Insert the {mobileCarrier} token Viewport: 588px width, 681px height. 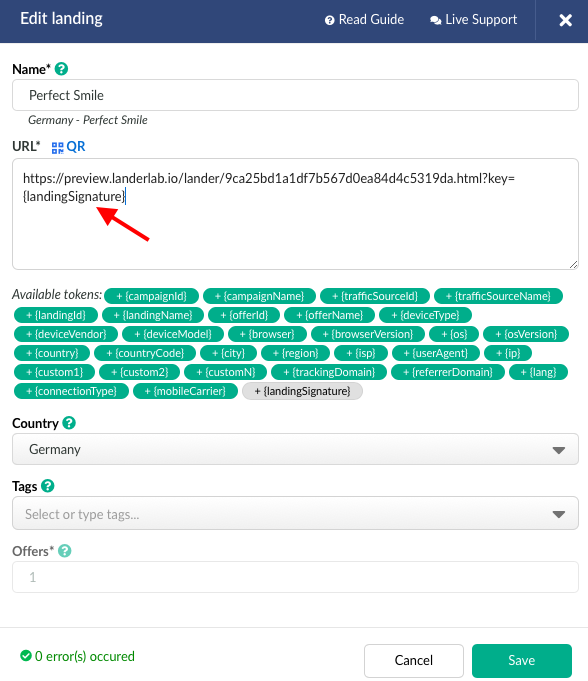point(185,391)
